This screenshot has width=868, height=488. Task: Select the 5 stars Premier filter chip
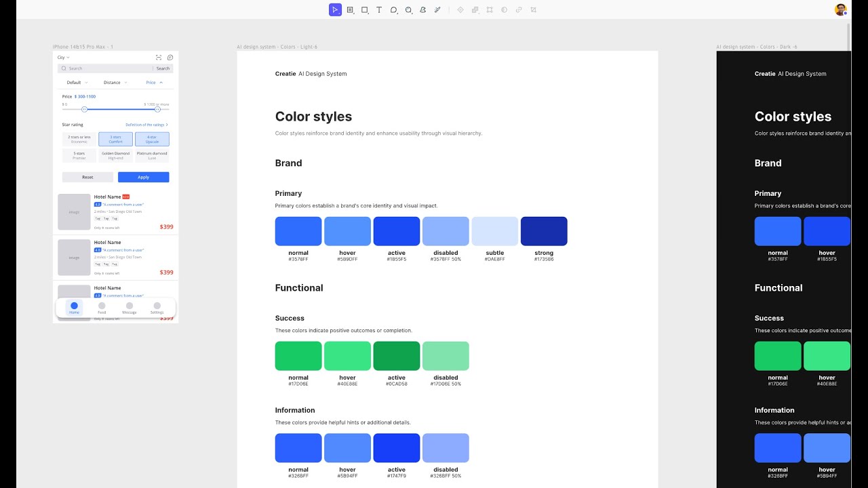(79, 155)
